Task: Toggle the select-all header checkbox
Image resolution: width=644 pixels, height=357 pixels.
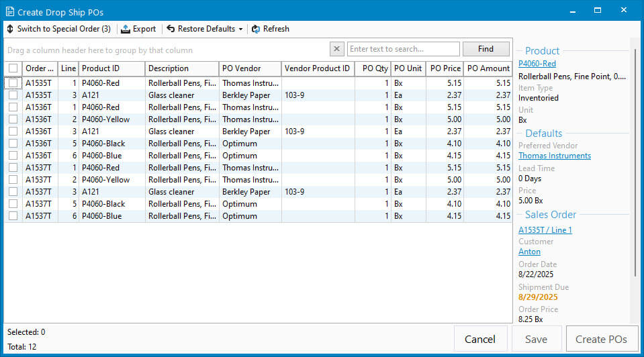Action: click(x=13, y=68)
